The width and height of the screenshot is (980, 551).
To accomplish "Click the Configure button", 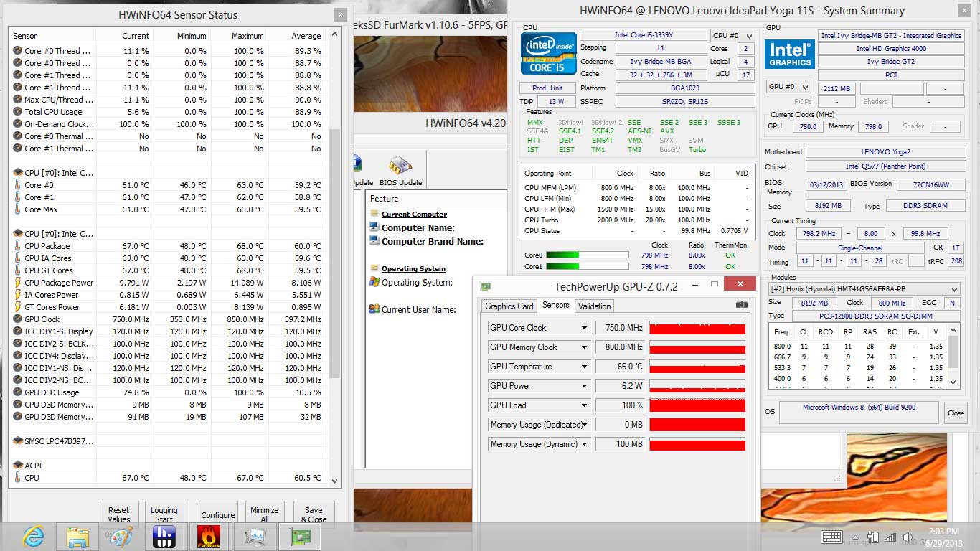I will pyautogui.click(x=218, y=514).
